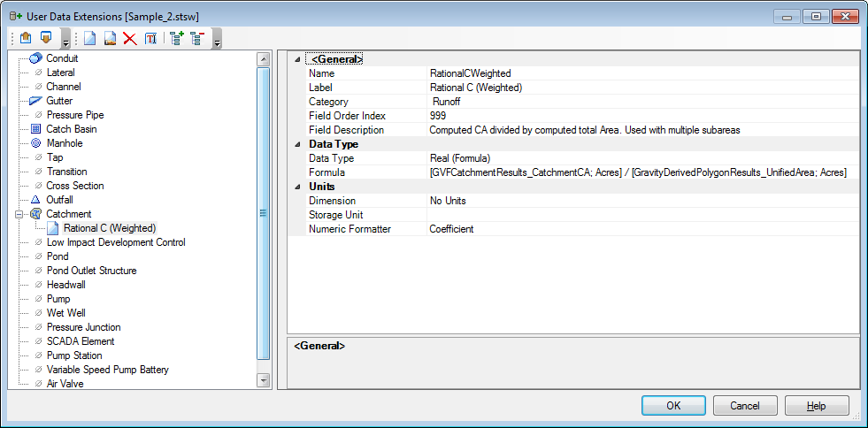Select the Catch Basin grid icon
868x428 pixels.
point(36,129)
